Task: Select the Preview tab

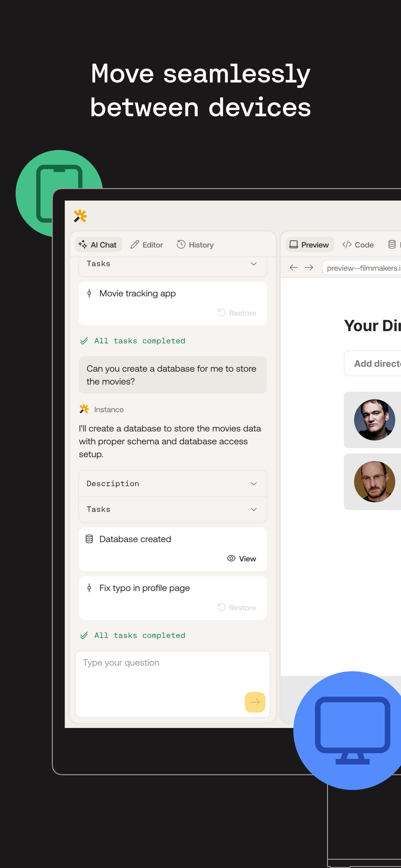Action: coord(310,245)
